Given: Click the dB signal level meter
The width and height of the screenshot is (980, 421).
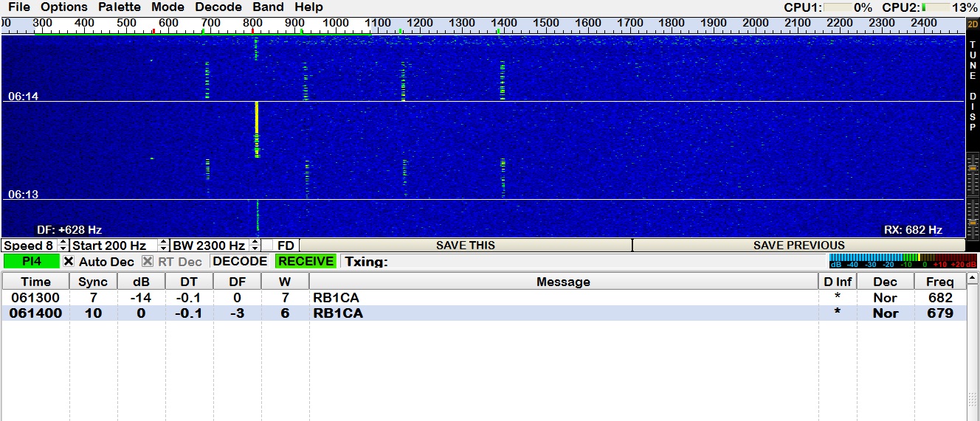Looking at the screenshot, I should click(902, 261).
